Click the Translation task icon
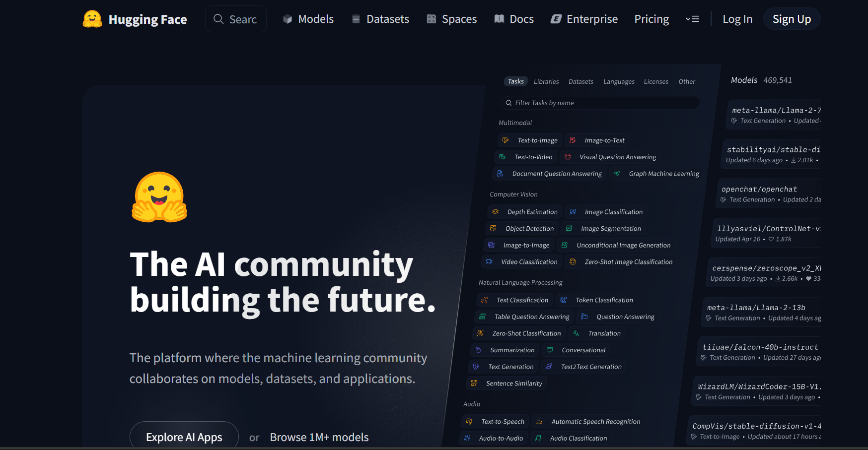Viewport: 868px width, 450px height. click(576, 333)
